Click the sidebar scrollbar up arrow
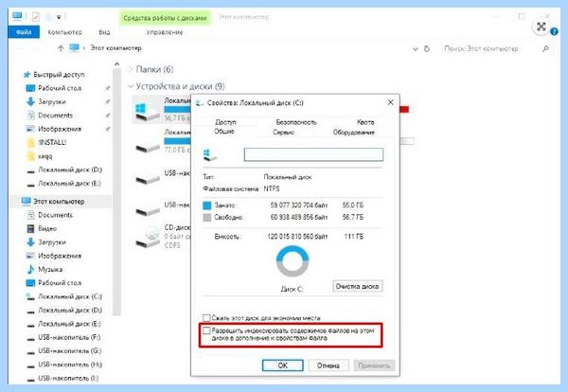The width and height of the screenshot is (568, 392). tap(116, 64)
